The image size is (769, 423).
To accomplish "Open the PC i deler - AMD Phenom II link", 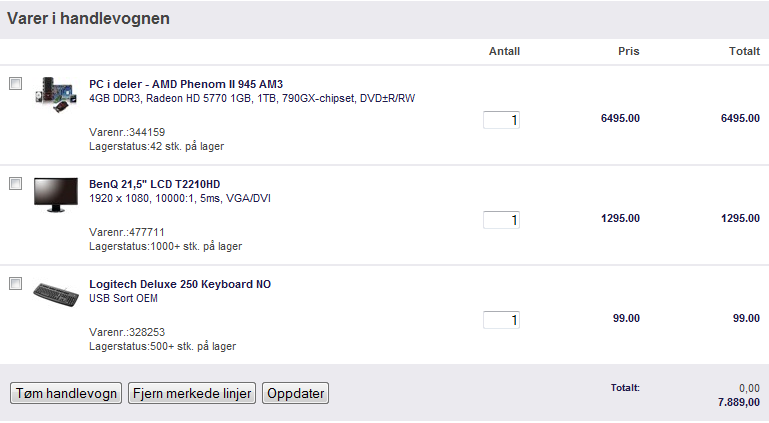I will [x=186, y=84].
